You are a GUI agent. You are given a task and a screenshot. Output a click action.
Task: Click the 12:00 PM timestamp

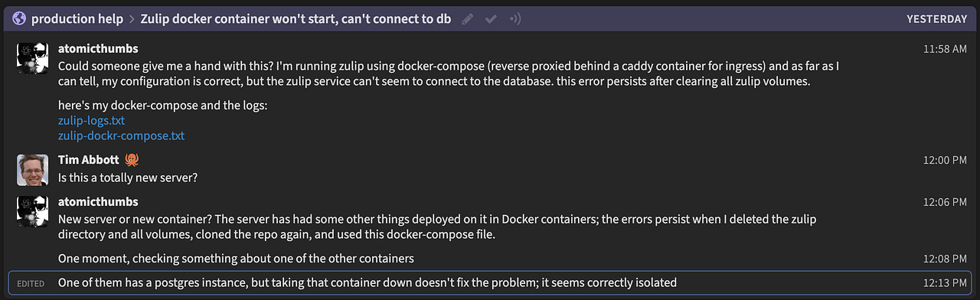pyautogui.click(x=945, y=161)
